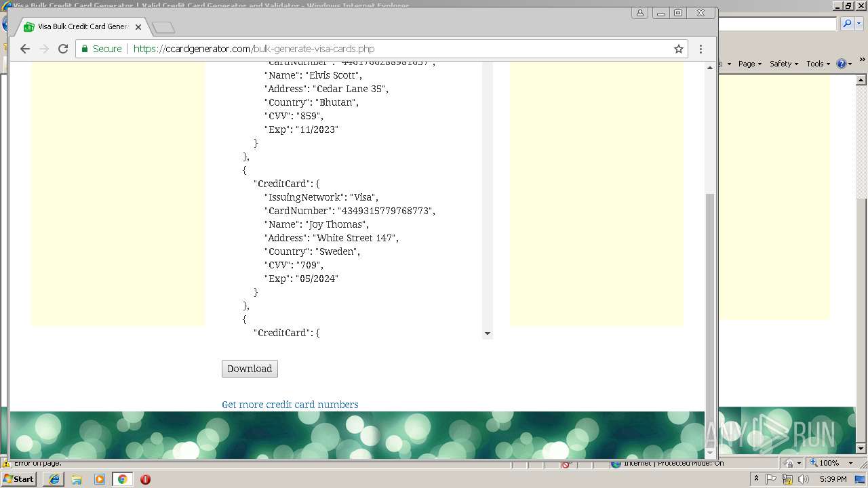Open Get more credit card numbers link
The height and width of the screenshot is (488, 868).
[290, 405]
